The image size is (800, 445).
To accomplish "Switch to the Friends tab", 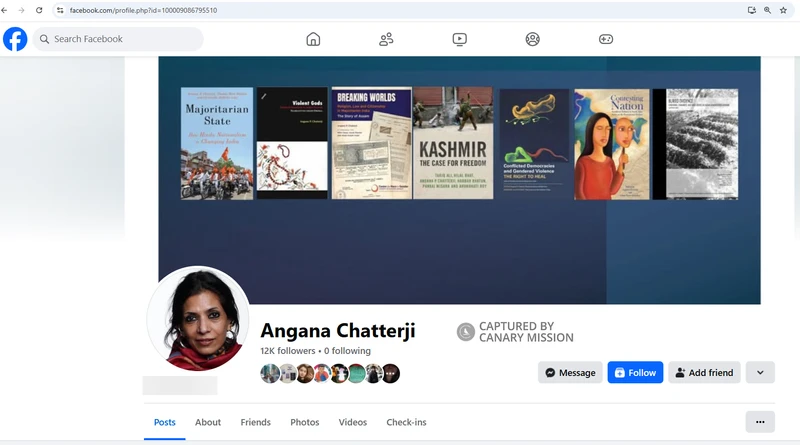I will pos(256,423).
